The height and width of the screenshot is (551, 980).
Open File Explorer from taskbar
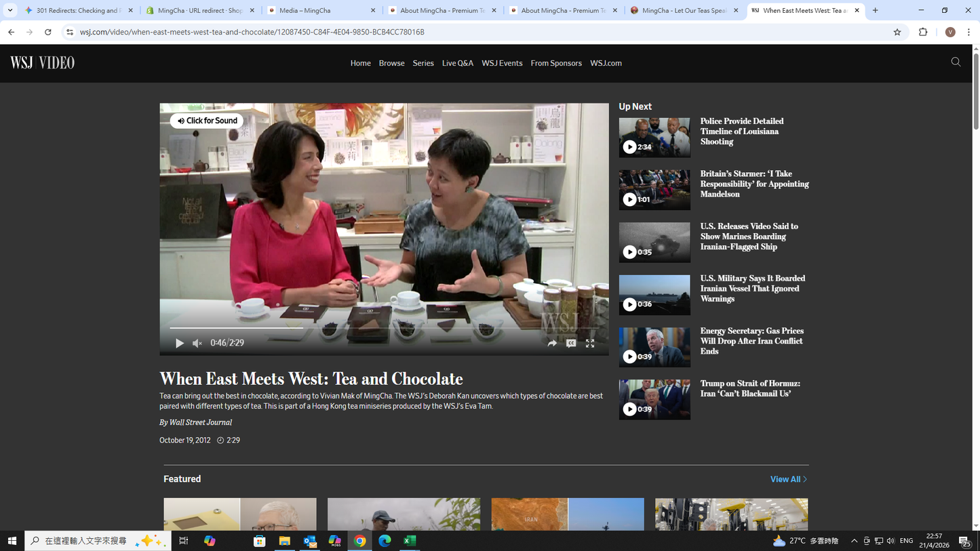285,541
